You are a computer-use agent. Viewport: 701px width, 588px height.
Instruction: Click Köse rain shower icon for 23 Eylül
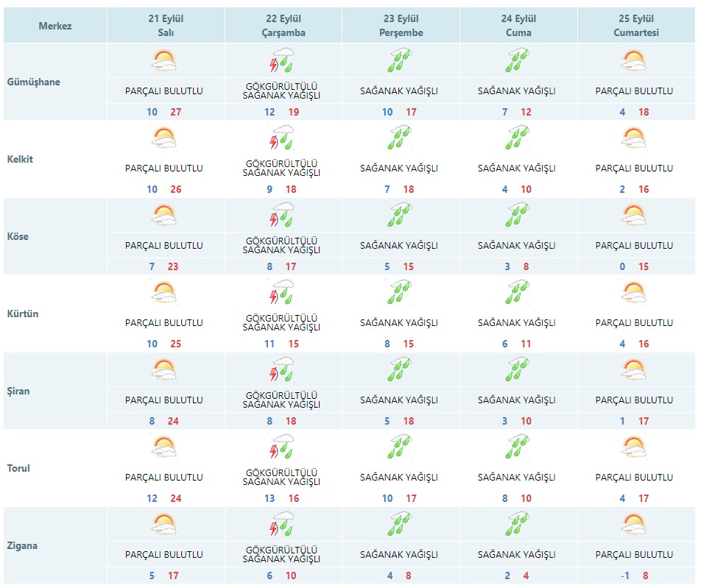(399, 215)
